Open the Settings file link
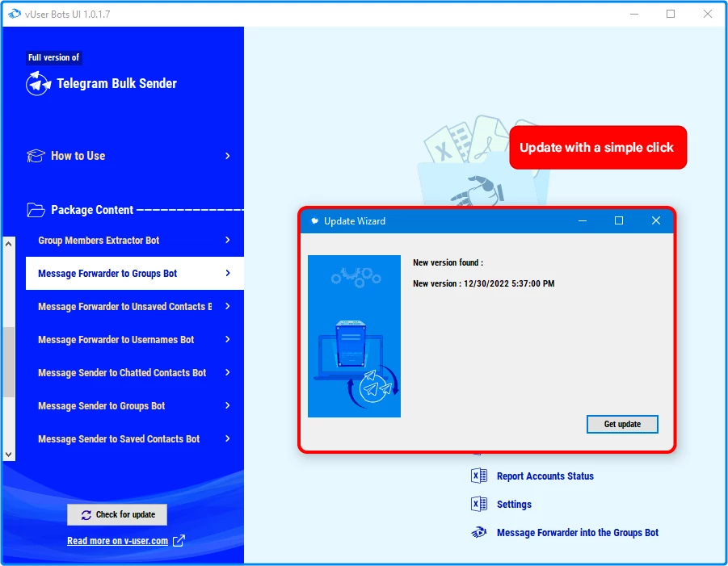This screenshot has height=566, width=728. tap(514, 505)
